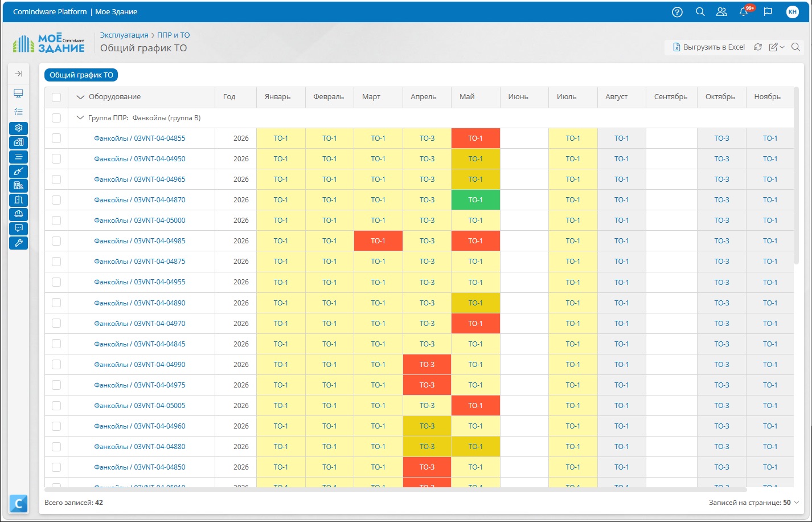This screenshot has height=522, width=812.
Task: Open the users group icon in header
Action: point(721,12)
